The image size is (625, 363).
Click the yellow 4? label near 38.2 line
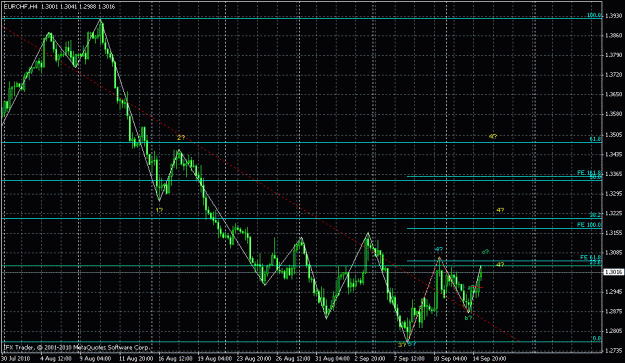click(x=500, y=210)
